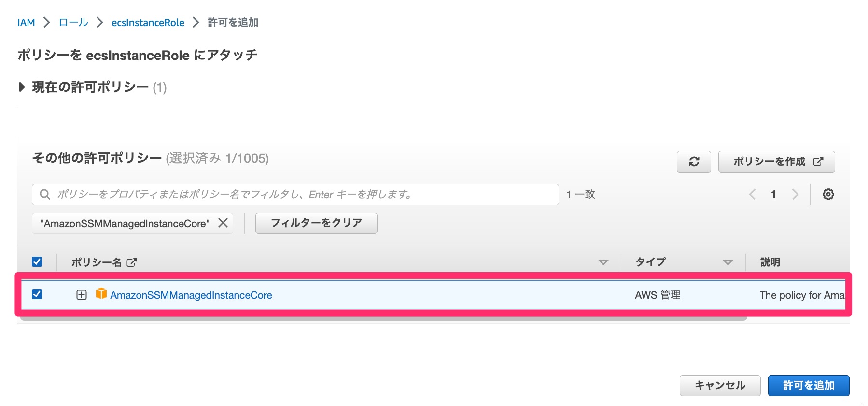
Task: Uncheck the AmazonSSMManagedInstanceCore row checkbox
Action: click(38, 294)
